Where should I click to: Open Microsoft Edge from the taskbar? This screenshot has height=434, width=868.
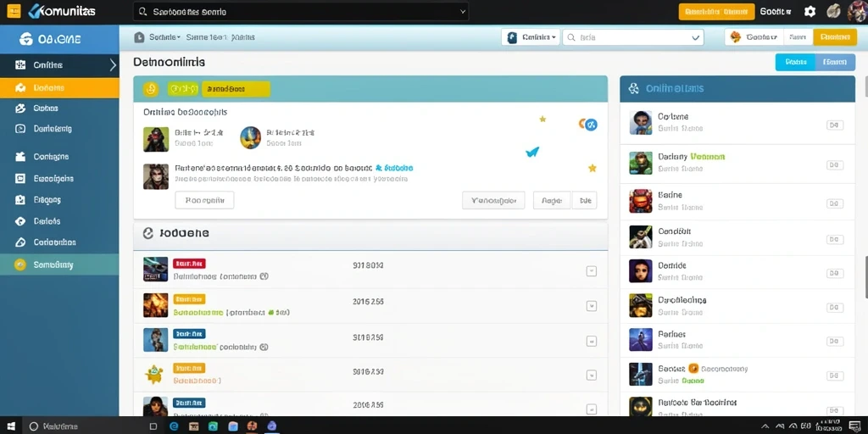click(x=173, y=426)
